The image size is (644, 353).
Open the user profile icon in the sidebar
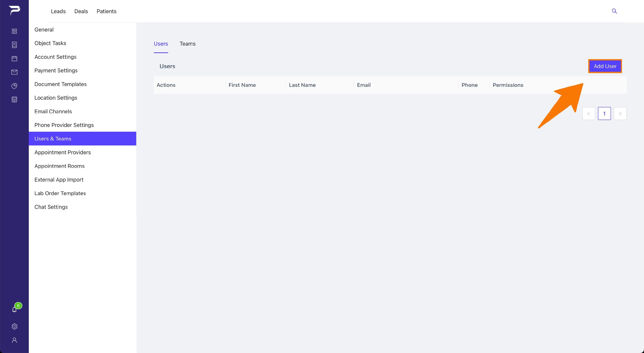click(14, 340)
